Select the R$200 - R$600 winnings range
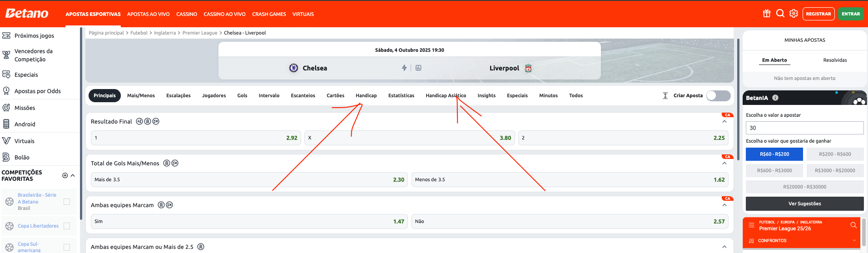This screenshot has height=253, width=868. pyautogui.click(x=835, y=154)
